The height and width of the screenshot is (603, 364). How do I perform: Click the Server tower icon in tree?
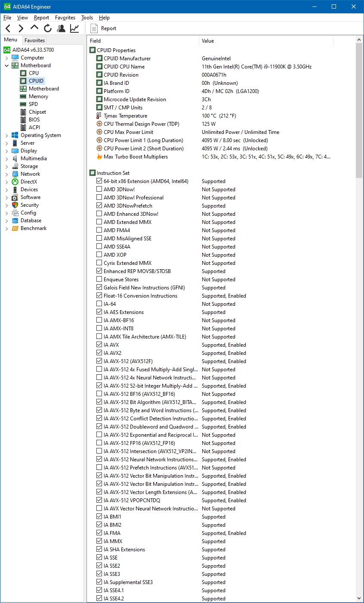[15, 143]
